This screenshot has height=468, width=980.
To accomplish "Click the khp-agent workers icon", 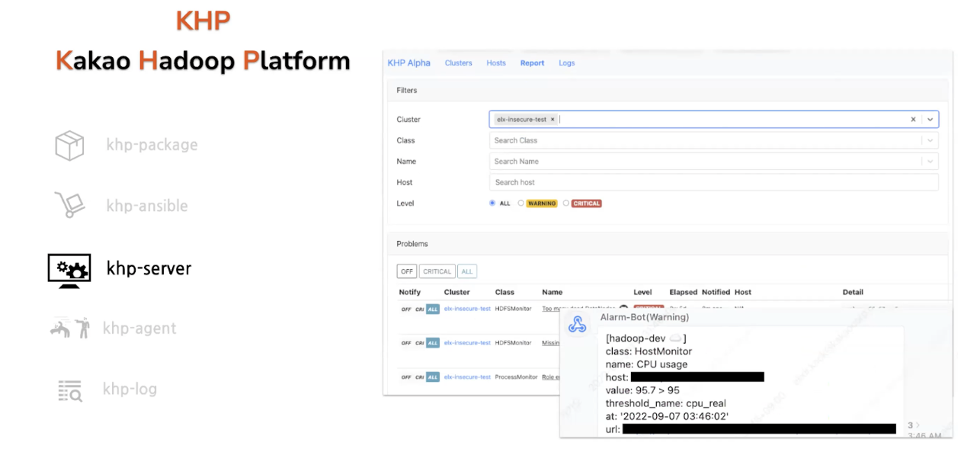I will click(69, 329).
